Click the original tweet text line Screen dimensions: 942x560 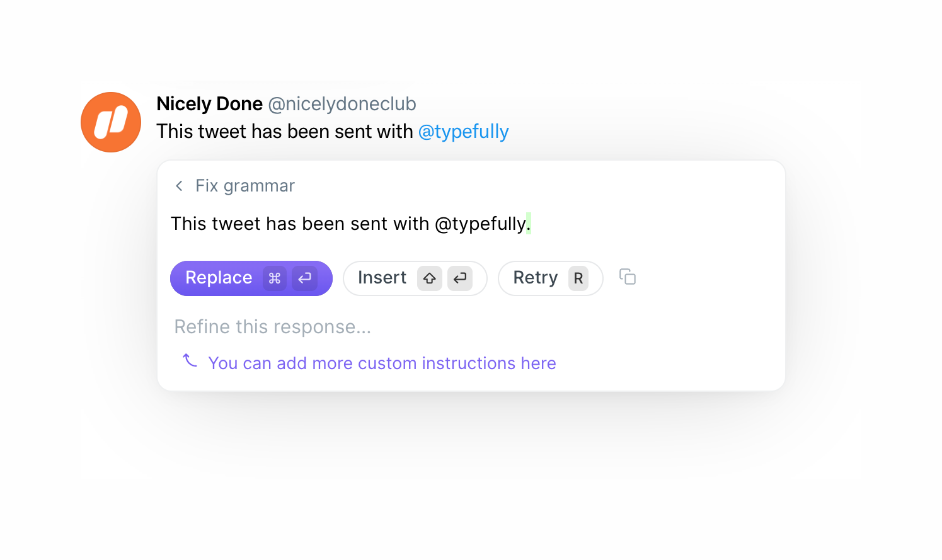click(x=285, y=132)
